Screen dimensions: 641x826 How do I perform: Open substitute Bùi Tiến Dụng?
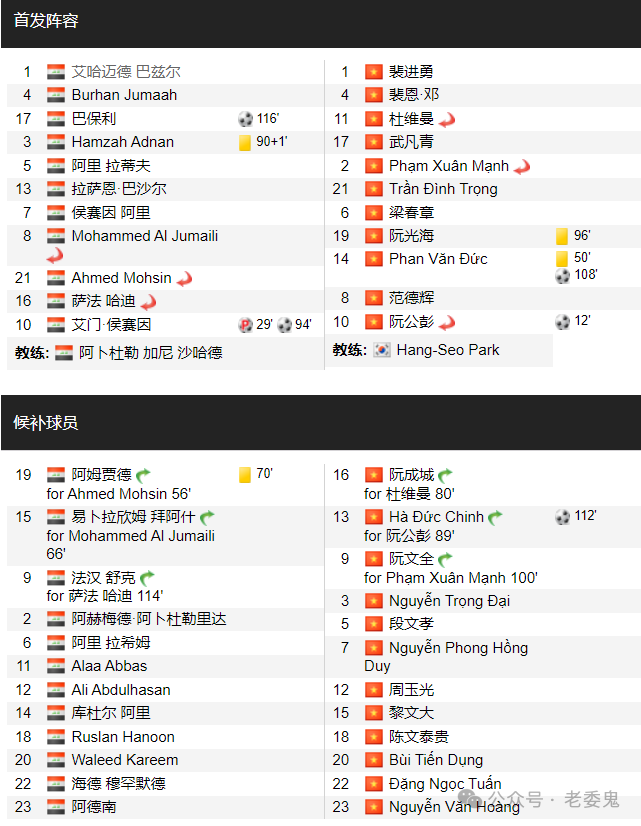point(436,760)
